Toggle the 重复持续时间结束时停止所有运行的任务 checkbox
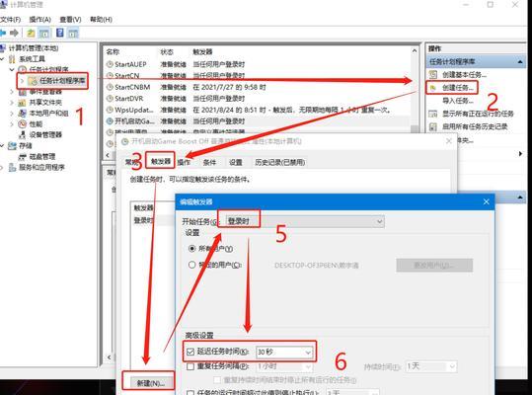The width and height of the screenshot is (532, 395). [x=217, y=379]
